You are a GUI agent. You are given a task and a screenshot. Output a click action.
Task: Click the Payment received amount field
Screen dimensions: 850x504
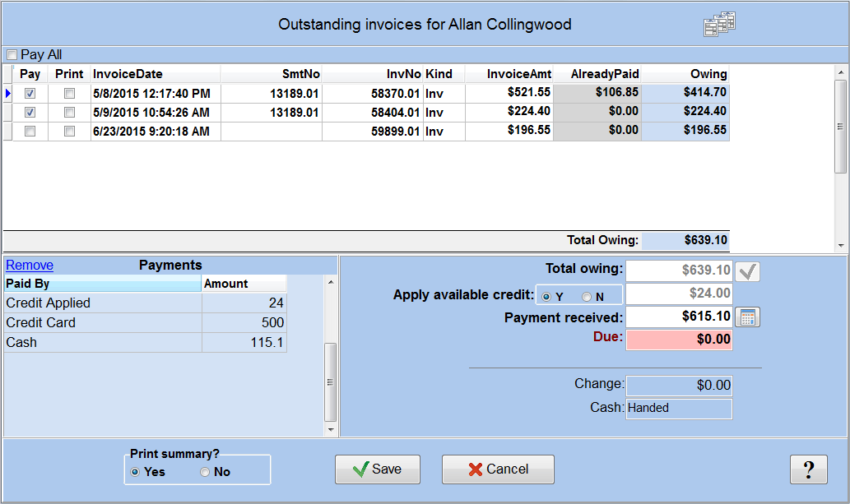point(679,317)
